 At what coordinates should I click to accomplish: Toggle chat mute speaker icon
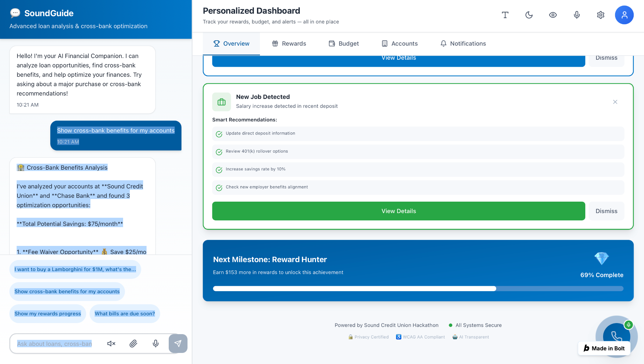[x=111, y=343]
